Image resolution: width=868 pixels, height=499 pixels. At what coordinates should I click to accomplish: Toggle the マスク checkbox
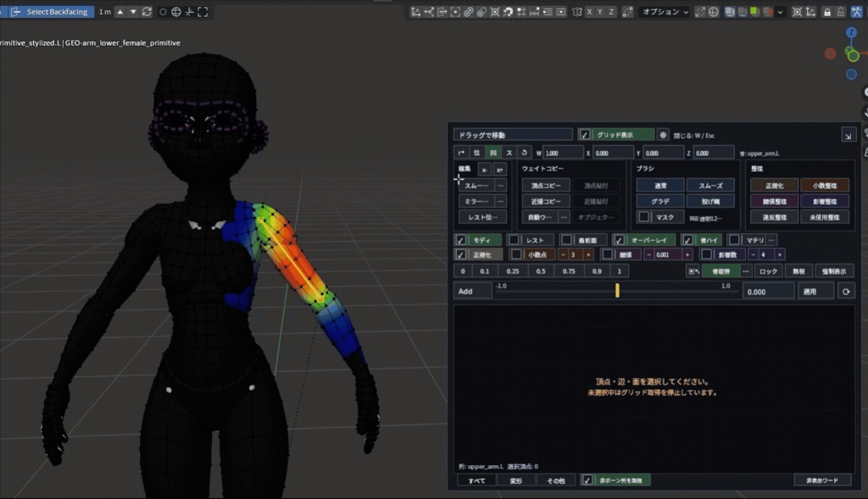(643, 217)
